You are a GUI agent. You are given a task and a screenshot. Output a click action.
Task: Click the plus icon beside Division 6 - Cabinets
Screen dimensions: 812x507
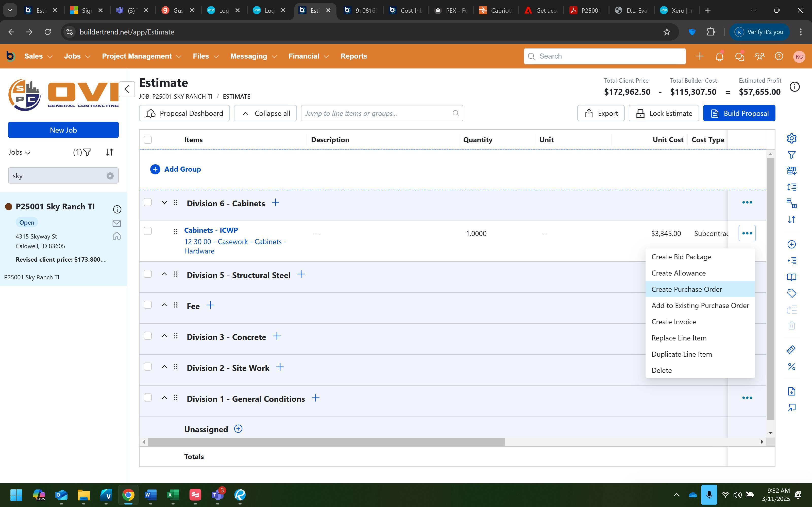(x=275, y=203)
